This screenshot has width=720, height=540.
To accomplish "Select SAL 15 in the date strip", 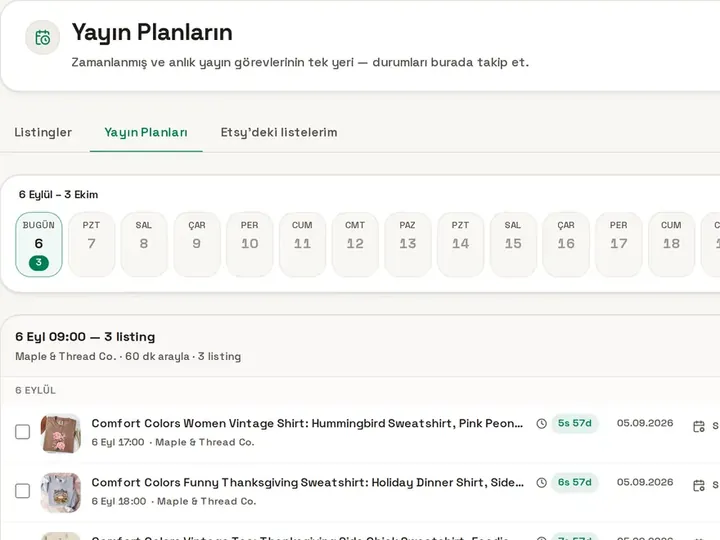I will click(x=513, y=244).
